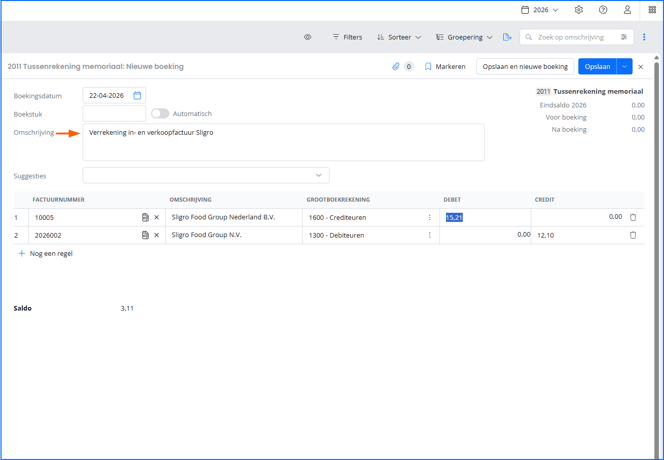This screenshot has height=460, width=664.
Task: Click the invoice icon for factuur 10005
Action: point(145,217)
